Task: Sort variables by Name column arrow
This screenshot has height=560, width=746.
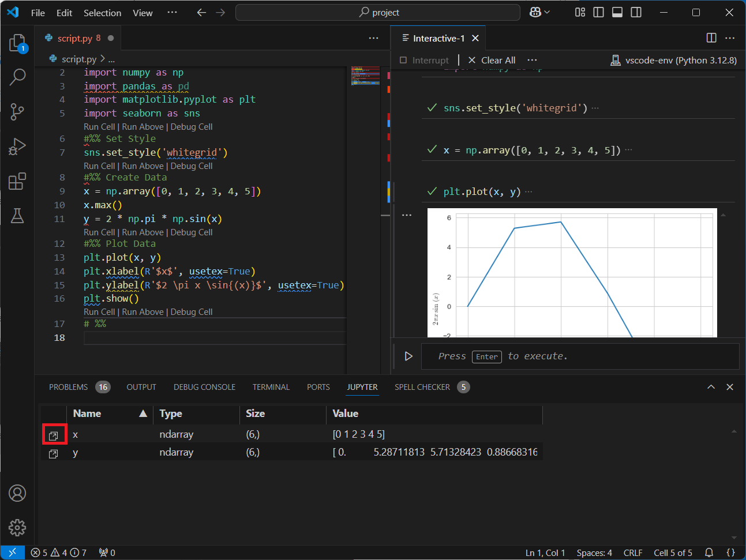Action: point(143,414)
